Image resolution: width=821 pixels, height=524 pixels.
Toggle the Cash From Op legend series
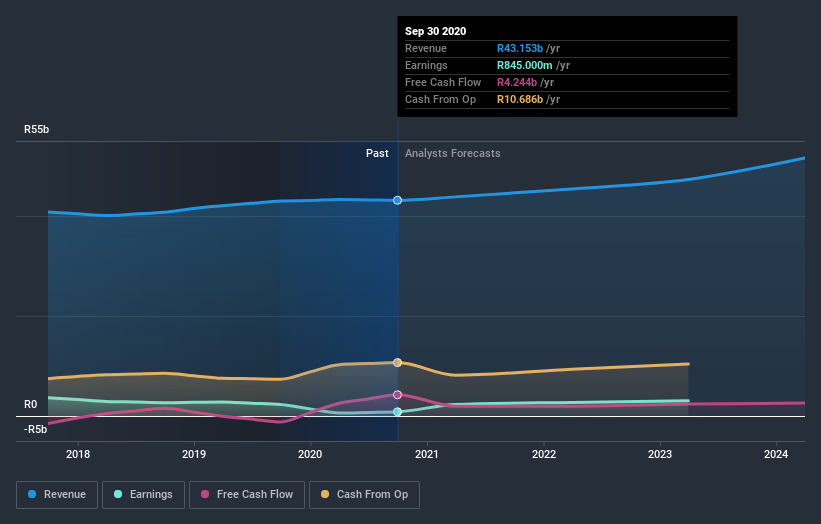click(364, 495)
